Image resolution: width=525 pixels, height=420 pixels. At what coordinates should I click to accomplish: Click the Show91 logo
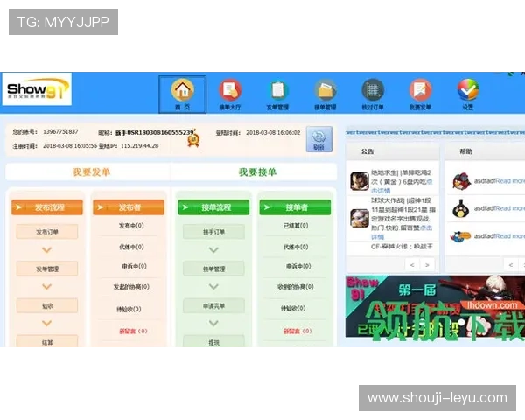click(x=37, y=89)
